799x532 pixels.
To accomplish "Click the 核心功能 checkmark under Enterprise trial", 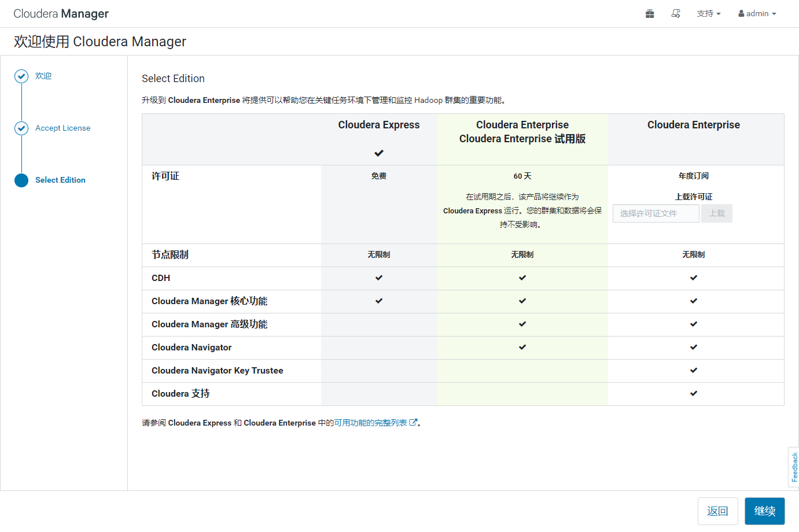I will [522, 301].
